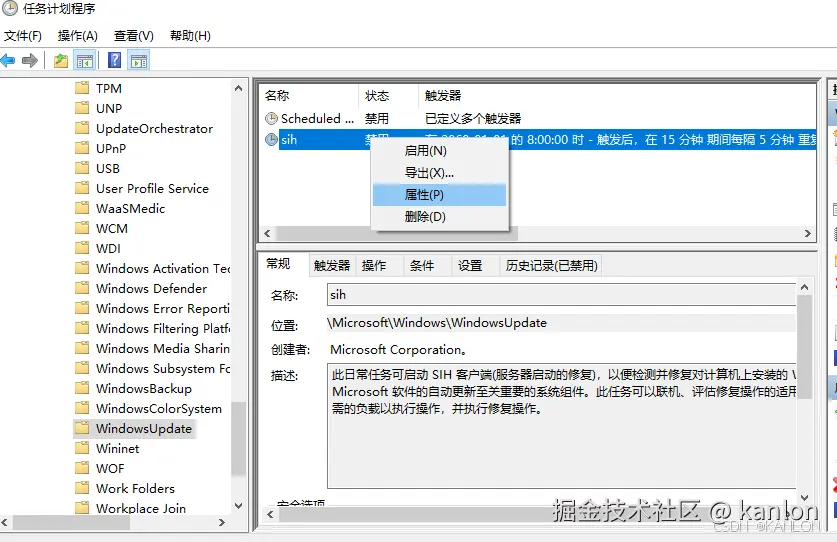Open the 文件(F) menu
Image resolution: width=837 pixels, height=542 pixels.
[23, 36]
